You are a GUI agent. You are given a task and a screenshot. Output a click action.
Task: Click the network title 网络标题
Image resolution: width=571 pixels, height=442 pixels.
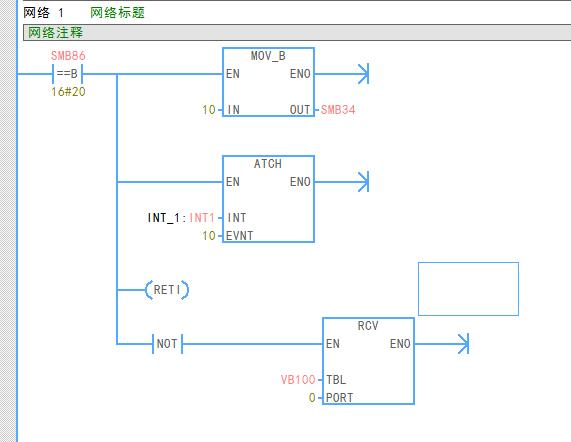[117, 13]
